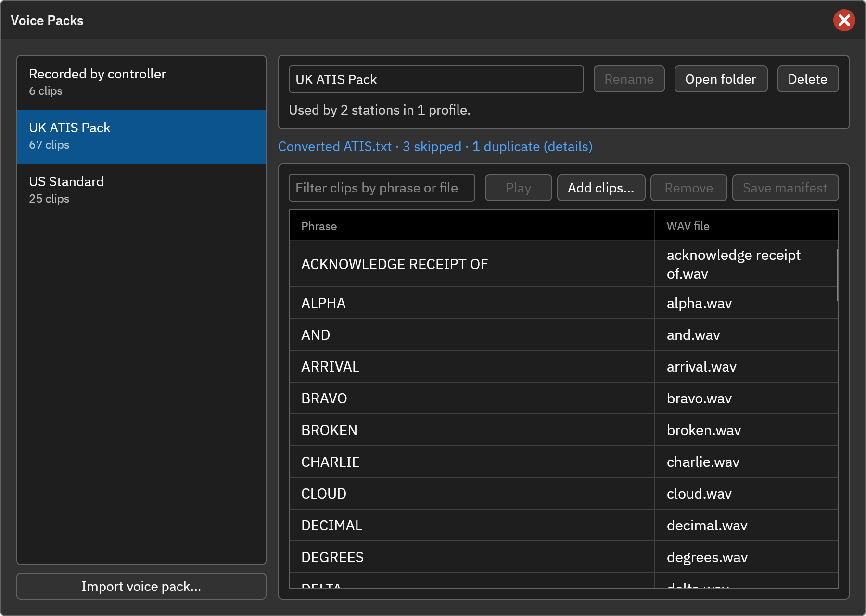Select the CHARLIE phrase row
The width and height of the screenshot is (866, 616).
pos(563,462)
